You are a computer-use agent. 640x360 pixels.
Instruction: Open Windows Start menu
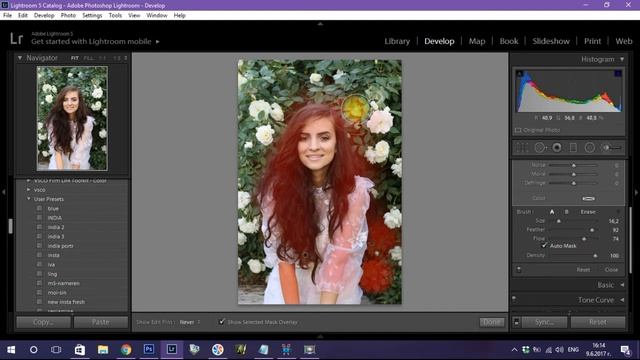pyautogui.click(x=11, y=350)
